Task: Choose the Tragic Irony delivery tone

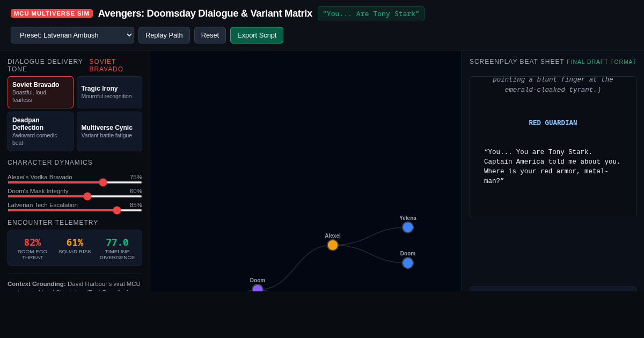Action: [109, 92]
